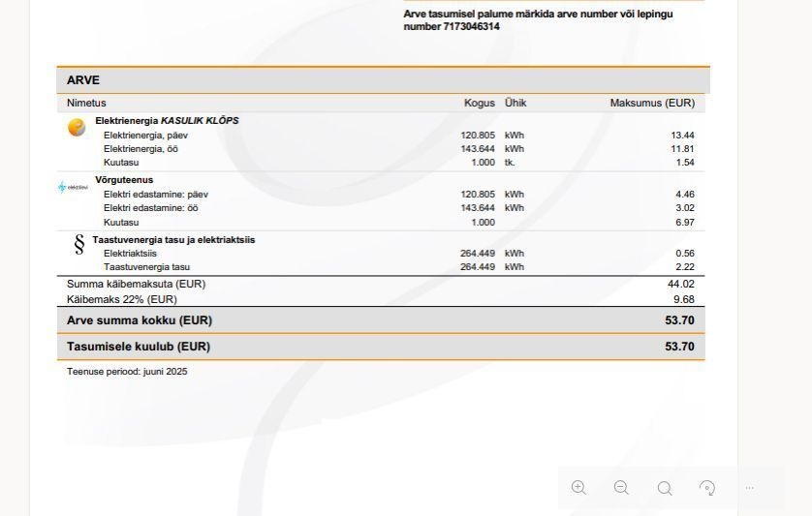Select the contract number 7173046314

(471, 26)
